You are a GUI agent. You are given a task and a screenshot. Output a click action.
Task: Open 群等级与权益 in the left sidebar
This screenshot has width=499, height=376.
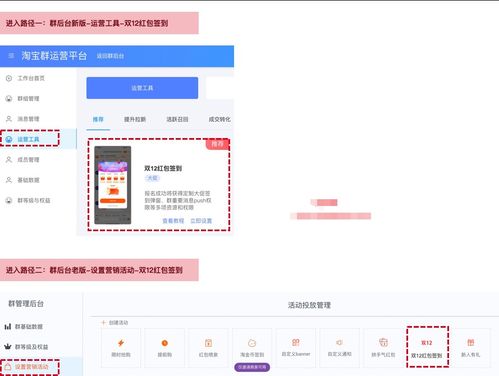tap(34, 200)
